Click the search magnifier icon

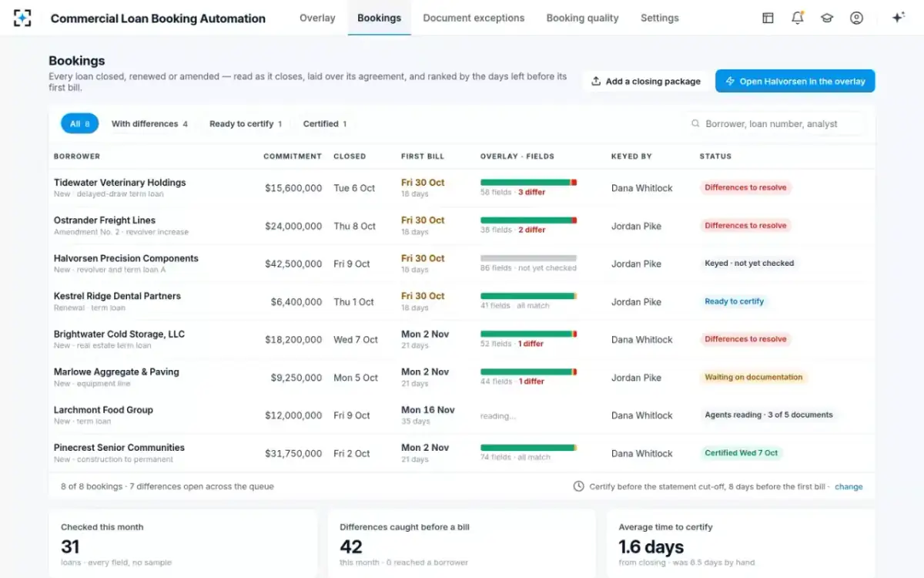point(695,123)
